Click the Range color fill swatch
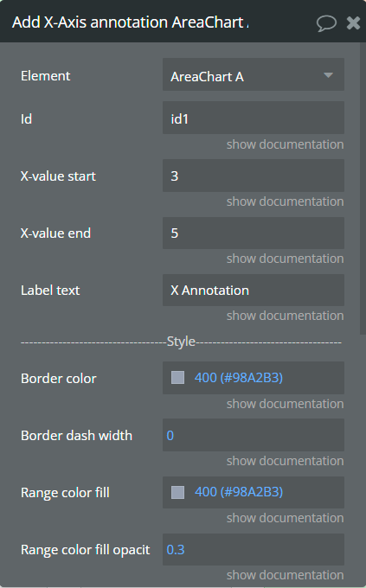The height and width of the screenshot is (588, 366). click(177, 492)
